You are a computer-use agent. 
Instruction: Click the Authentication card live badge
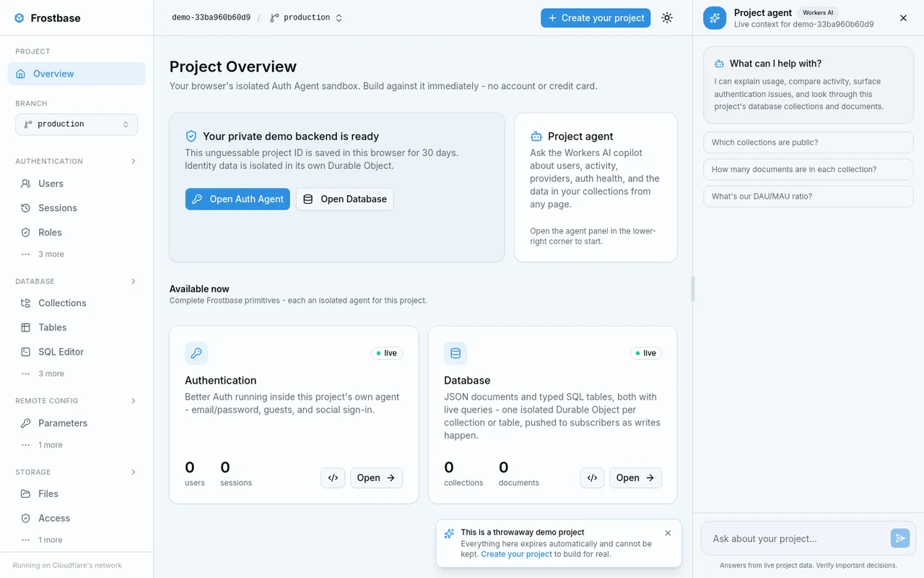pyautogui.click(x=387, y=353)
